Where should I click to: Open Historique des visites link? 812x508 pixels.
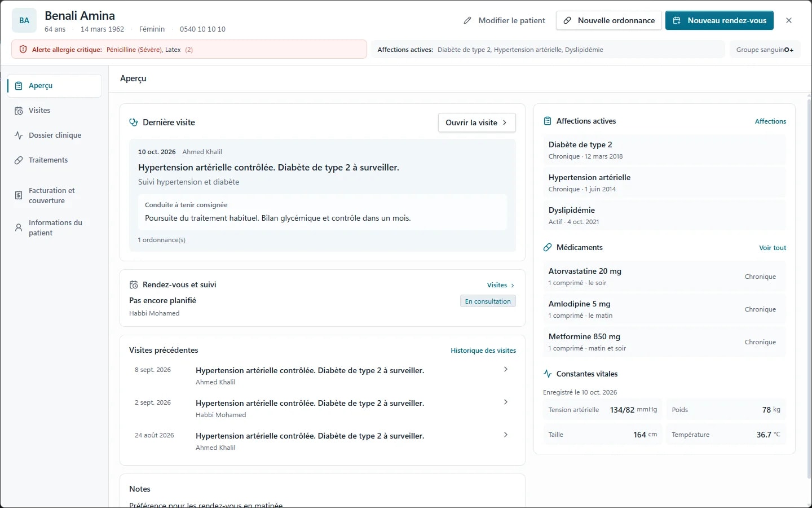tap(483, 351)
